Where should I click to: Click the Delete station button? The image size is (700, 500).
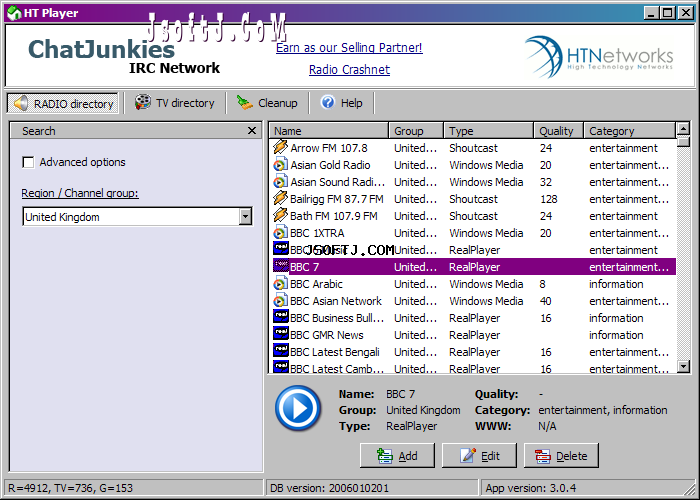click(x=561, y=455)
